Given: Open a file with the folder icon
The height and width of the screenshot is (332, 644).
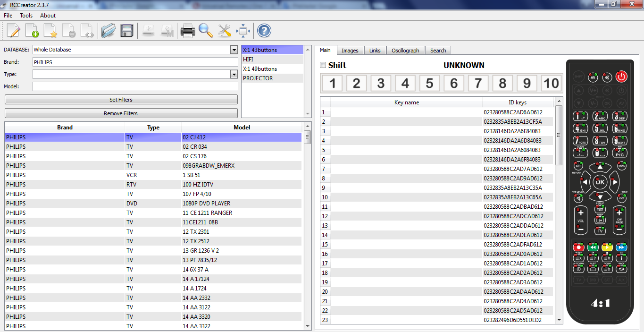Looking at the screenshot, I should click(109, 31).
